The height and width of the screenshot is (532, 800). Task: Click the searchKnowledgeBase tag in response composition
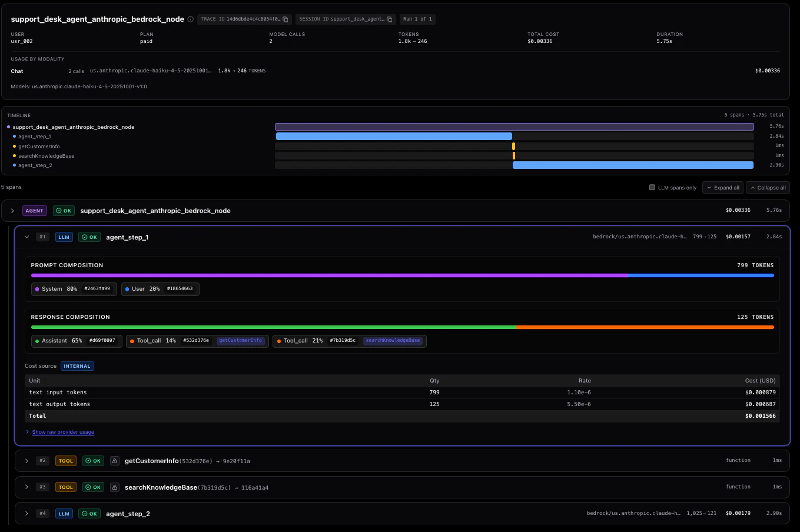393,341
